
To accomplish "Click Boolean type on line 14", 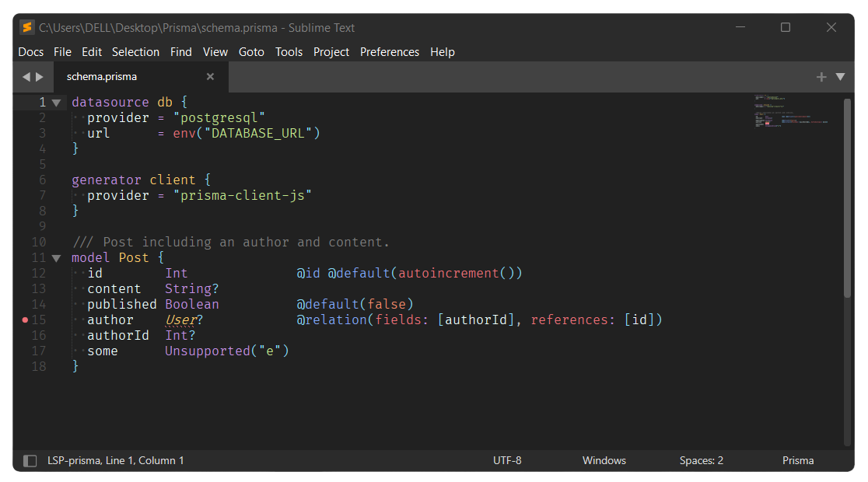I will tap(192, 305).
